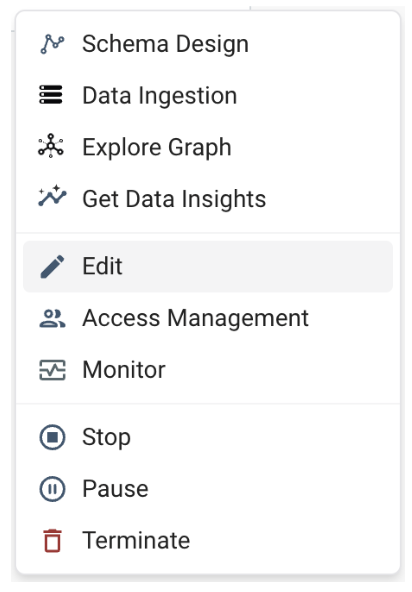Click the Data Ingestion stacked-bars icon

click(51, 95)
